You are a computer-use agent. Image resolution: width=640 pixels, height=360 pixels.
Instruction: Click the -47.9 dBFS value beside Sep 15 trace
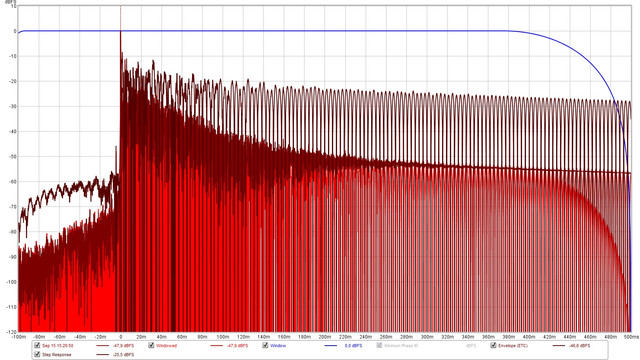tap(123, 346)
